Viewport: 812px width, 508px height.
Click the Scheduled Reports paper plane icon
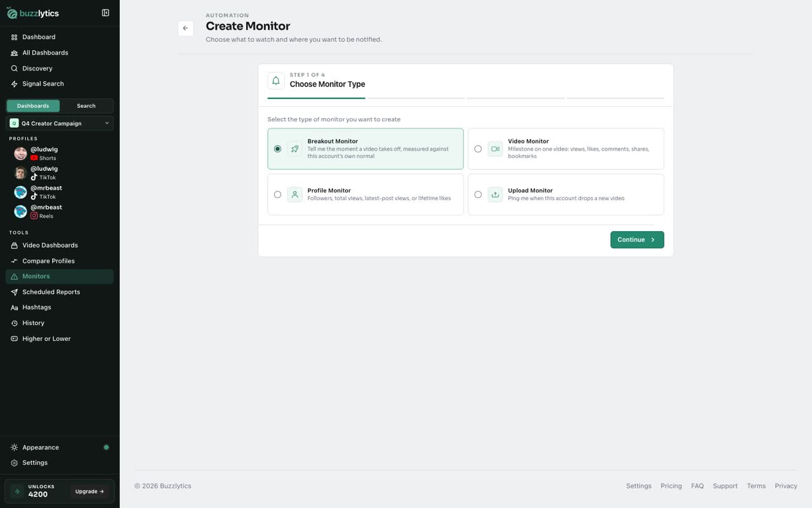click(x=15, y=292)
